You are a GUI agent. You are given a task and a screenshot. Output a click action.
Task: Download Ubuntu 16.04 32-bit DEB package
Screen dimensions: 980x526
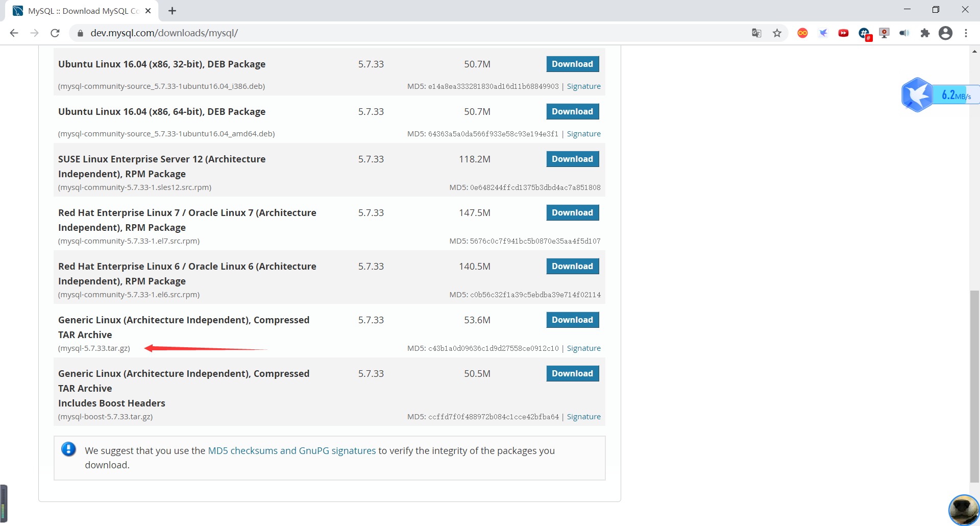(x=572, y=64)
